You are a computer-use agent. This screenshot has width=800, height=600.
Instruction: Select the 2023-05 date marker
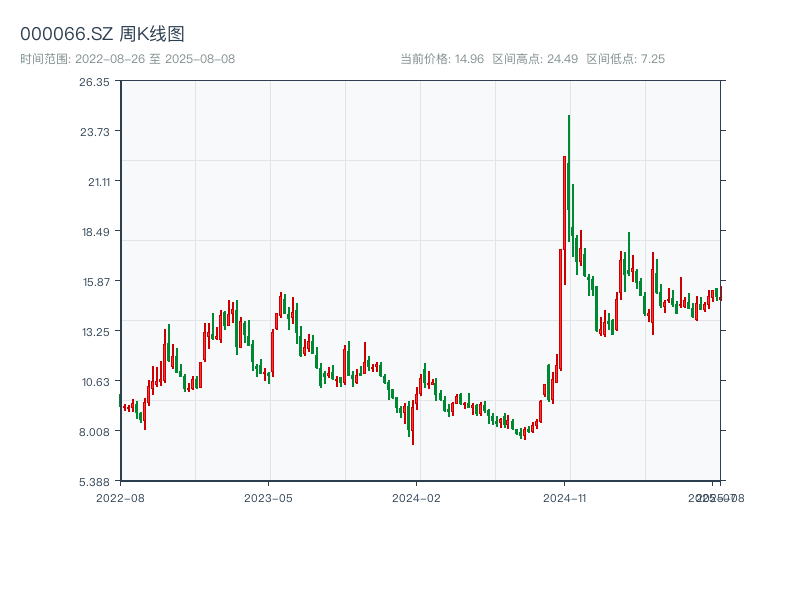pyautogui.click(x=268, y=497)
